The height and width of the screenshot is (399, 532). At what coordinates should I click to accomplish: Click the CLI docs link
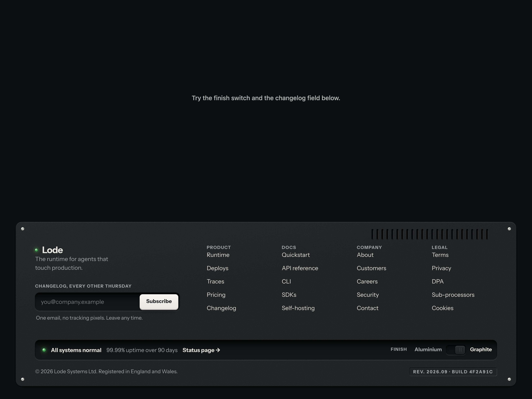tap(287, 281)
